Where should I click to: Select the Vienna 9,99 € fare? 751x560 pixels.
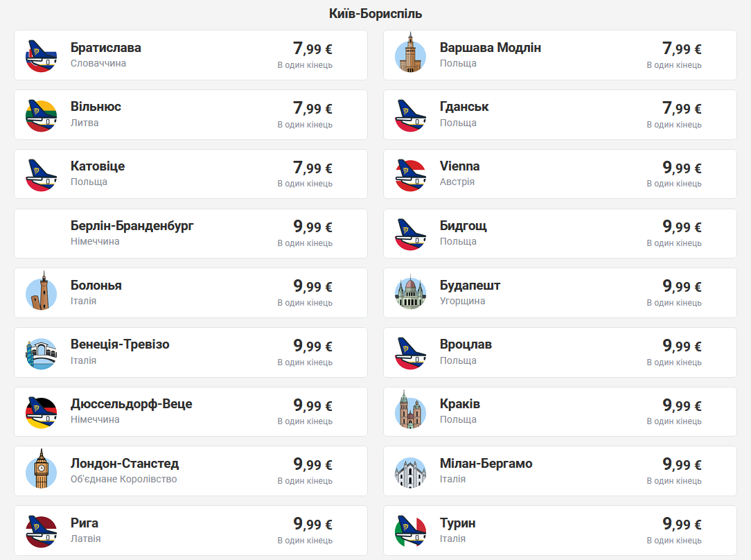pyautogui.click(x=682, y=168)
